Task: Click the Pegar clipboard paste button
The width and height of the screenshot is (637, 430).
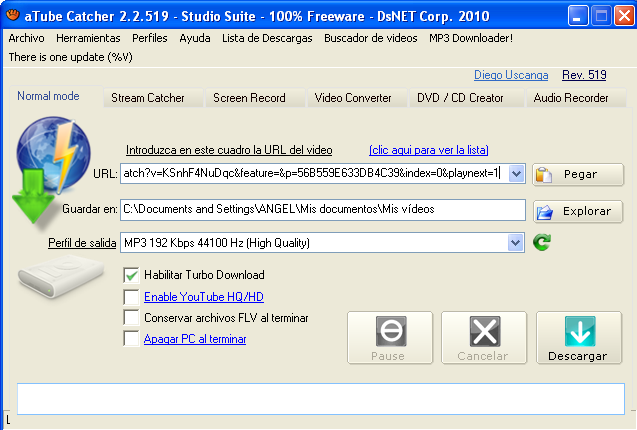Action: coord(578,174)
